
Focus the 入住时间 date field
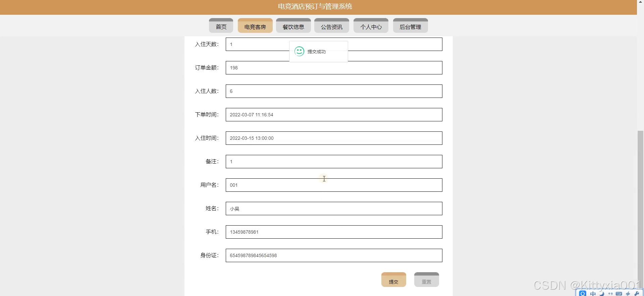tap(334, 138)
